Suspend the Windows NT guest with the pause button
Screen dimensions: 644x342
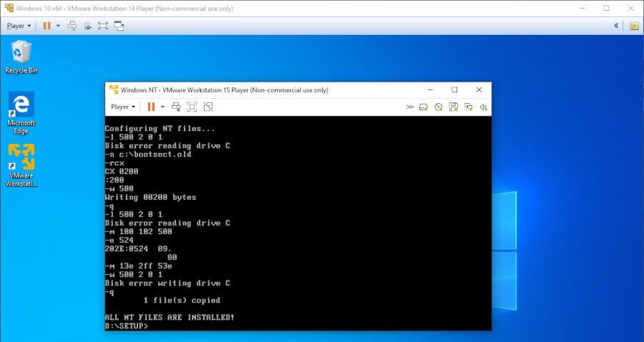(x=151, y=107)
